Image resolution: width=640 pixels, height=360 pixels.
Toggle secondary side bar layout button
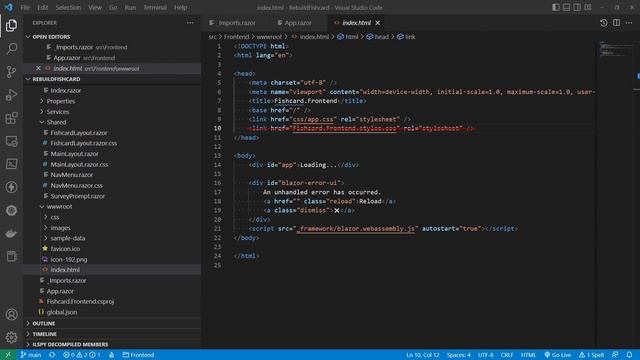pyautogui.click(x=577, y=7)
